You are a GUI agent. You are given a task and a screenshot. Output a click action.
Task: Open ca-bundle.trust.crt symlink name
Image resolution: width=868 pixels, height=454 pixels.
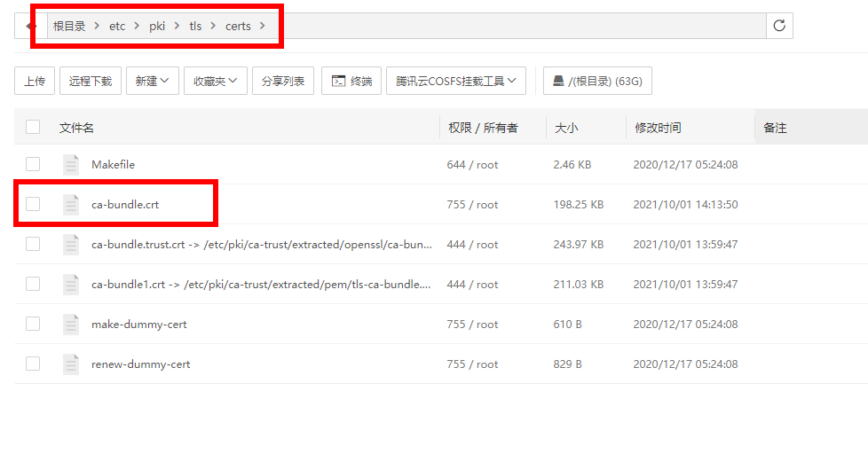262,244
